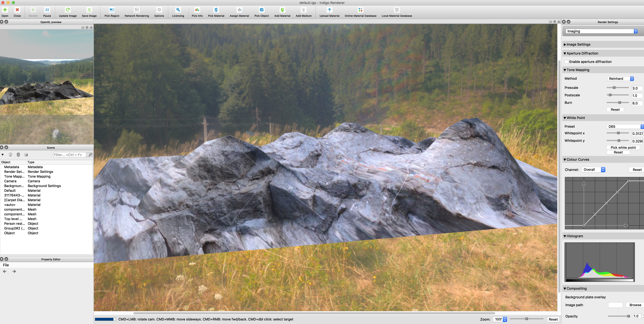Open Network Rendering from the toolbar

tap(137, 10)
